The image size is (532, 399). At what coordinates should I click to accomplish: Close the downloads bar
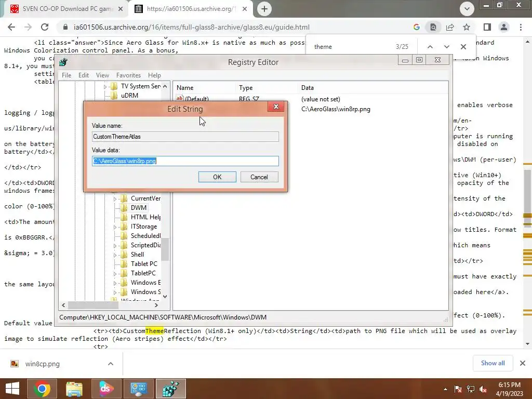tap(523, 363)
